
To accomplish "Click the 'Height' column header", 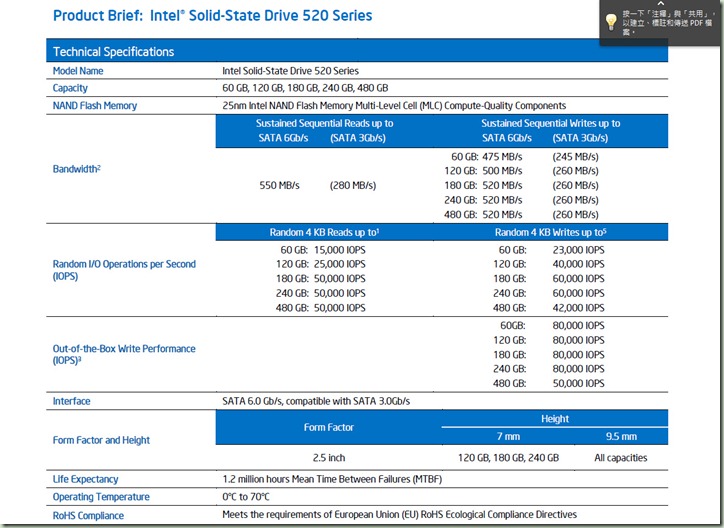I will coord(555,419).
